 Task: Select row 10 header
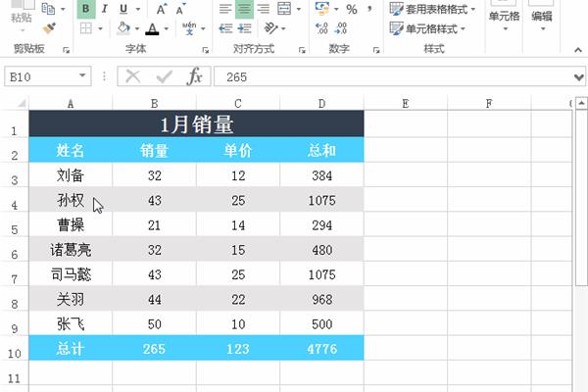coord(15,349)
